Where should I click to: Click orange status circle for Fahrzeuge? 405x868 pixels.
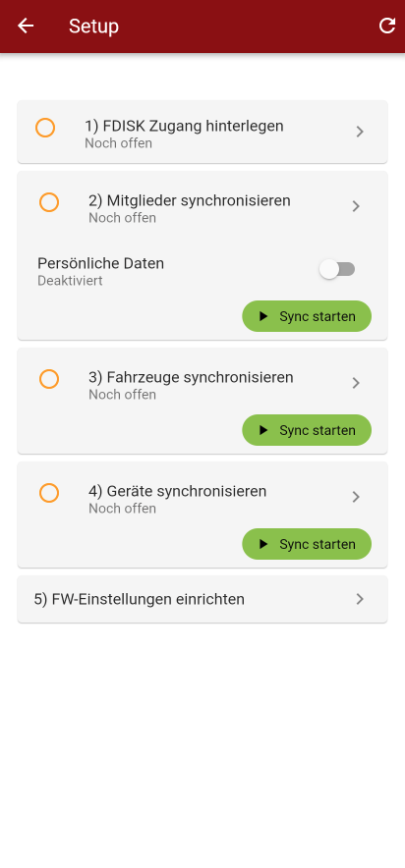tap(49, 379)
